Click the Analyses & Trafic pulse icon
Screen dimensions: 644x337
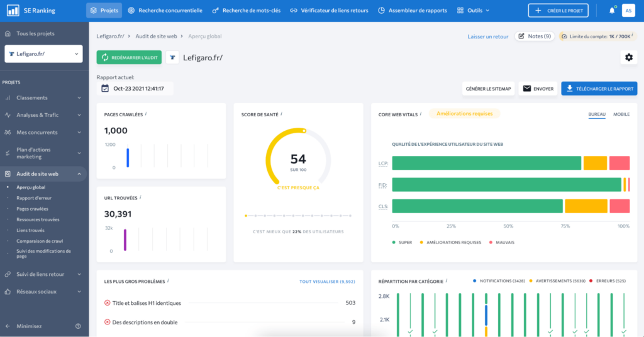coord(8,115)
